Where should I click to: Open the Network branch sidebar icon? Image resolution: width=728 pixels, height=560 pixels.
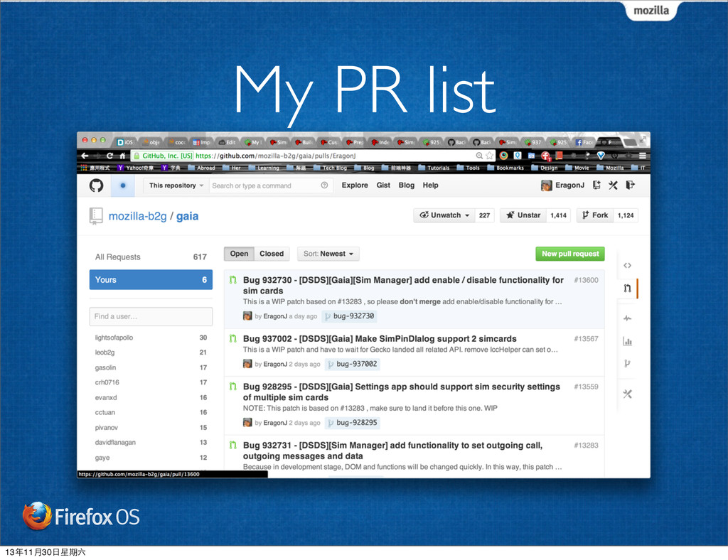tap(627, 364)
